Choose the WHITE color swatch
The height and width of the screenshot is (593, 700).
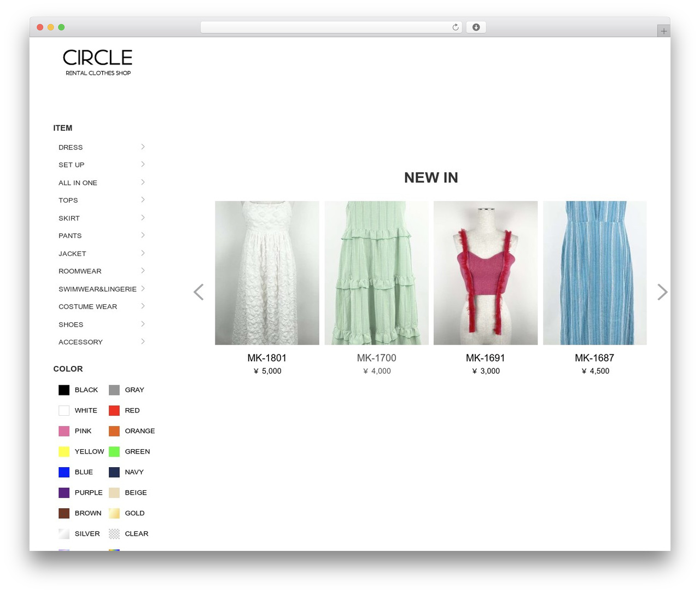(x=64, y=410)
